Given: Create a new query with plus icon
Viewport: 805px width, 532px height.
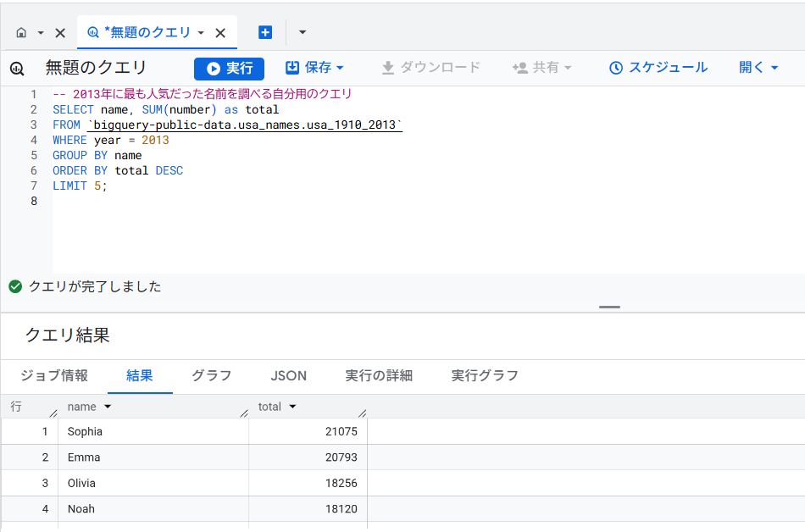Looking at the screenshot, I should (265, 32).
